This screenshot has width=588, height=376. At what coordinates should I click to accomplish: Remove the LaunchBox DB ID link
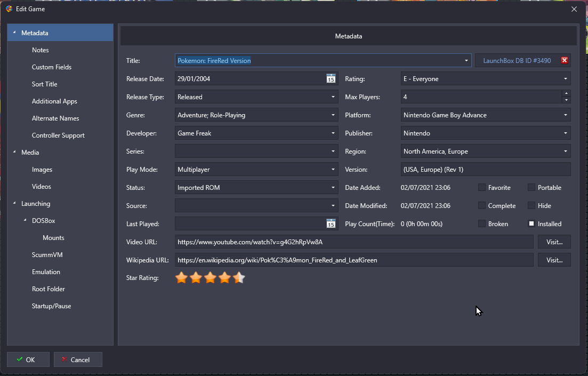tap(564, 60)
